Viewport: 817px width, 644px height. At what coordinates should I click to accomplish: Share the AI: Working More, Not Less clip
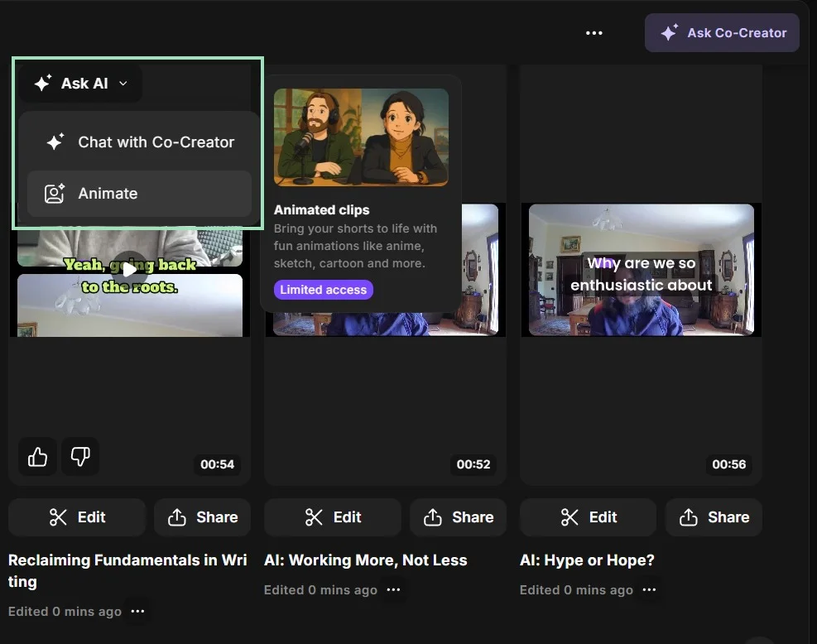[458, 517]
